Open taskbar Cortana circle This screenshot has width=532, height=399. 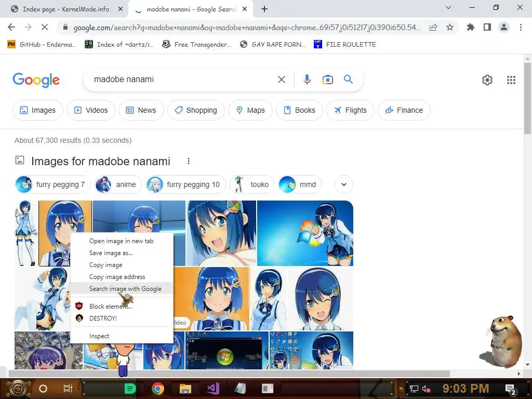coord(43,389)
